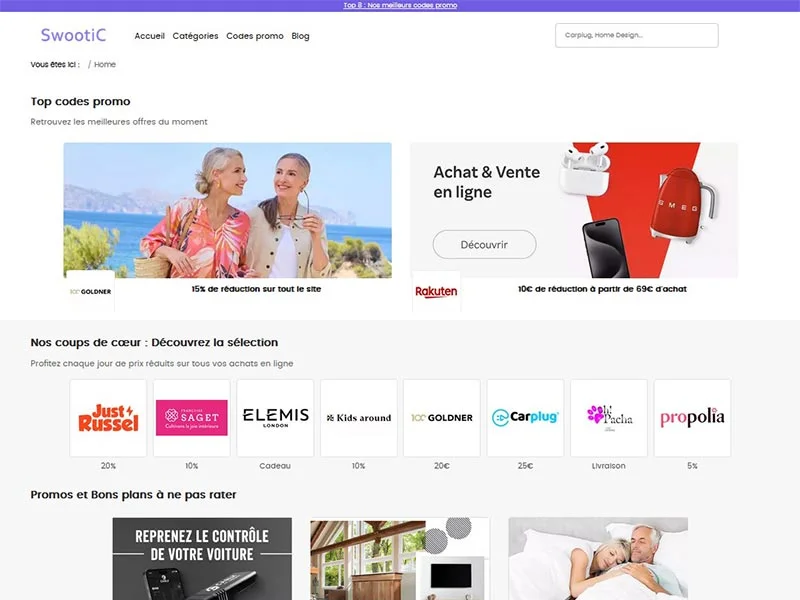Open the Françoise Saget brand logo
The width and height of the screenshot is (800, 600).
(x=192, y=418)
